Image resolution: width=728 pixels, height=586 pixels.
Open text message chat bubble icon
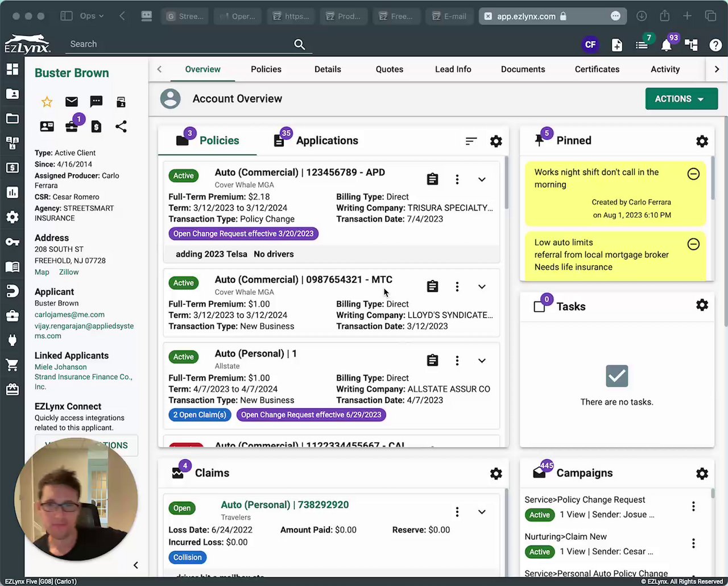pos(96,102)
